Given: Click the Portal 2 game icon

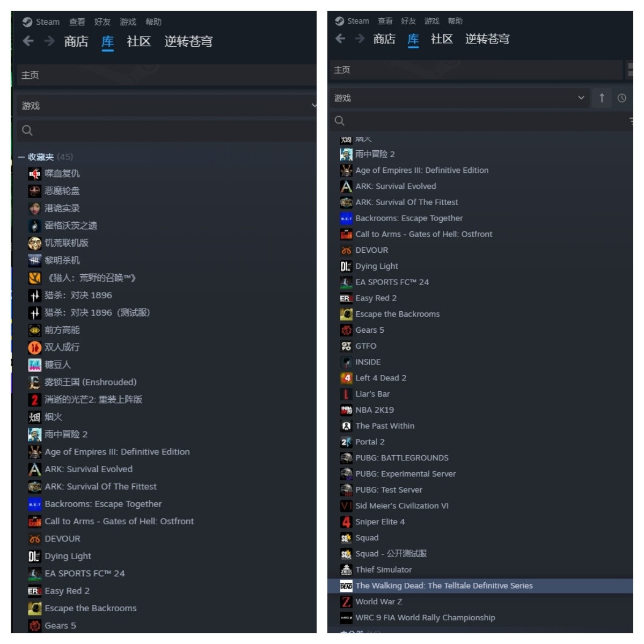Looking at the screenshot, I should point(346,442).
